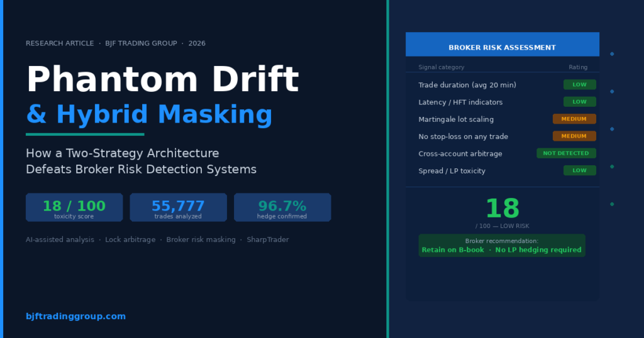Click the Phantom Drift title
Screen dimensions: 644x338
162,80
